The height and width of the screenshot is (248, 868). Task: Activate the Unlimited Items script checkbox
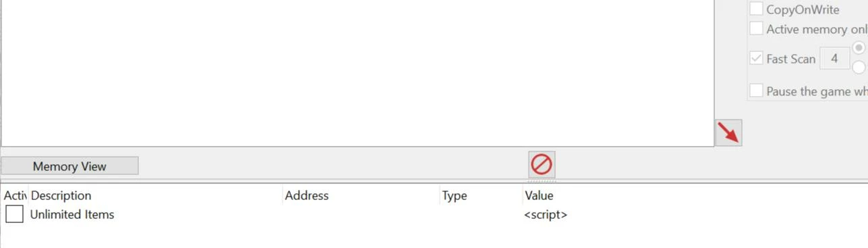(14, 214)
